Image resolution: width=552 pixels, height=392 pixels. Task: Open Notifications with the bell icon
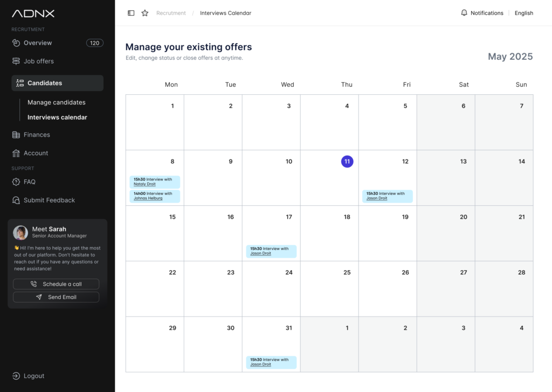(465, 12)
